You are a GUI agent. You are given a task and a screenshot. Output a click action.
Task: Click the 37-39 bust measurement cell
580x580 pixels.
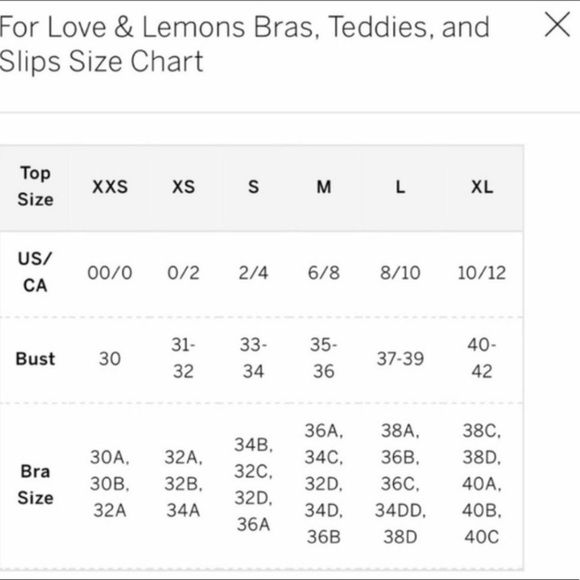click(400, 359)
